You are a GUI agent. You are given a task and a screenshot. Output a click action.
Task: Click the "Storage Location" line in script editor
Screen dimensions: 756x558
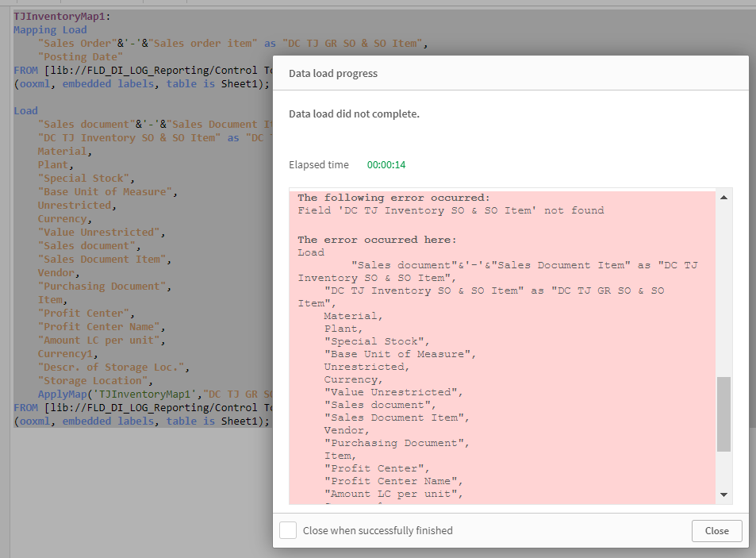(x=94, y=380)
